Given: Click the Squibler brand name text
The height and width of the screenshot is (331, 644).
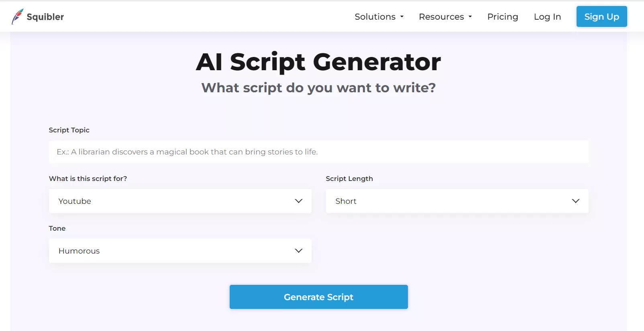Looking at the screenshot, I should (x=45, y=17).
